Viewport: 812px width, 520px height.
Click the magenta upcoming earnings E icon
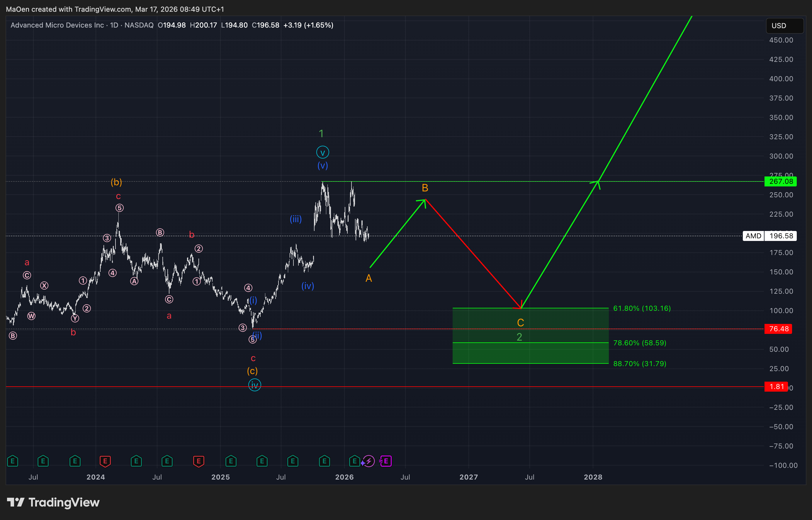coord(385,461)
